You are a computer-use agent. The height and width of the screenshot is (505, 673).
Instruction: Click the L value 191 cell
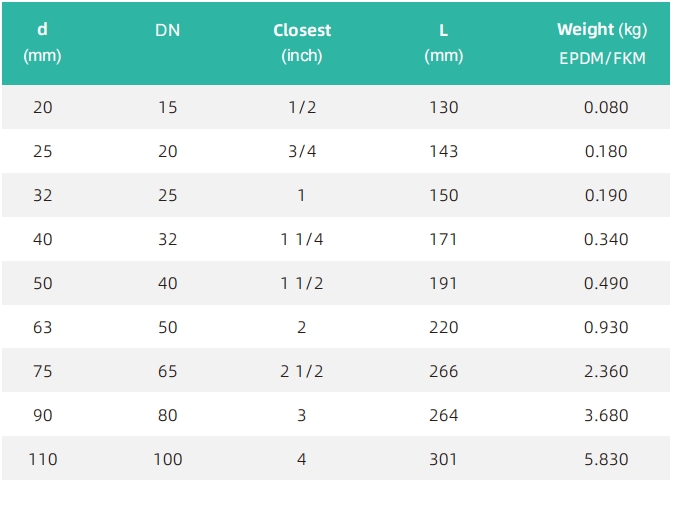[x=443, y=283]
